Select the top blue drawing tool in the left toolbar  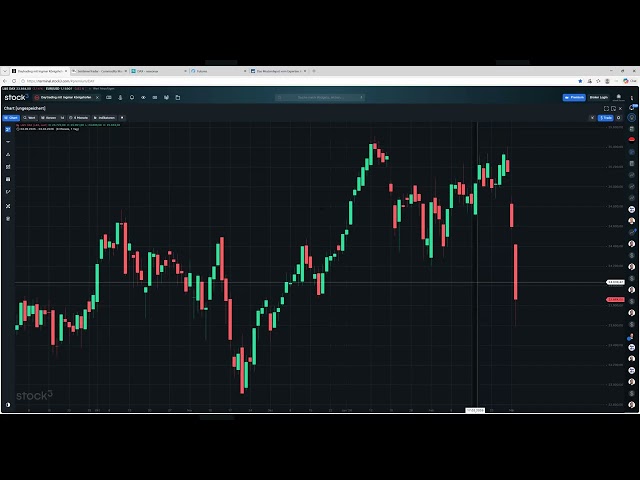click(x=8, y=129)
